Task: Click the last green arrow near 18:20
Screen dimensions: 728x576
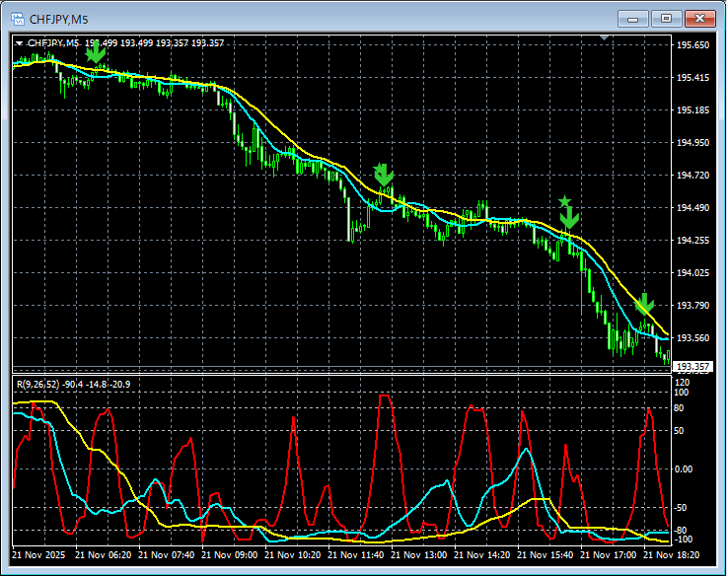Action: (644, 303)
